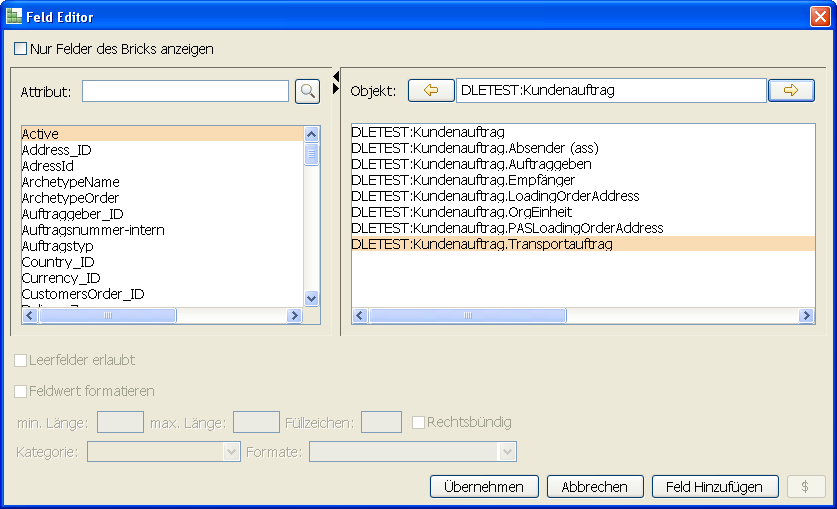Click the left arrow object navigation button
837x509 pixels.
coord(430,91)
